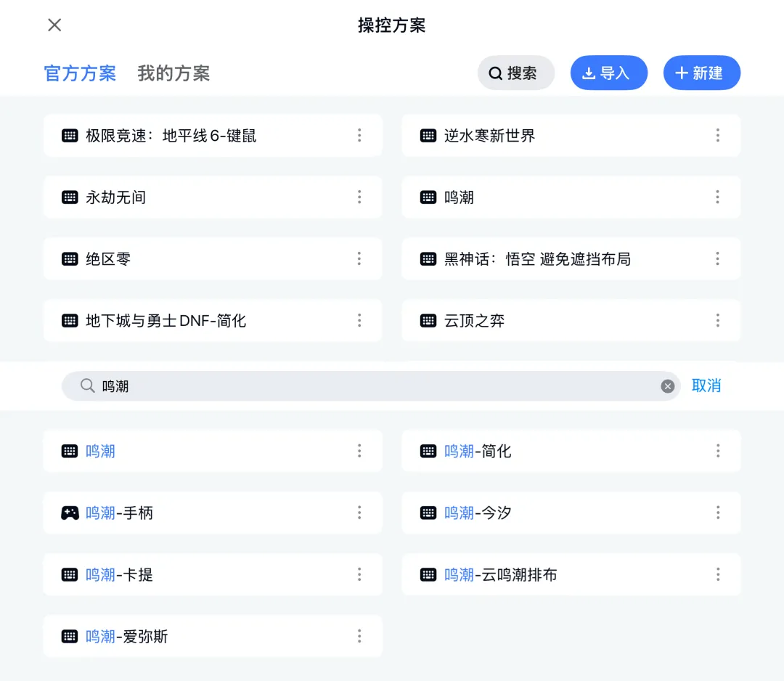Viewport: 784px width, 681px height.
Task: Click the keyboard icon of 地下城与勇士DNF-简化
Action: tap(70, 320)
